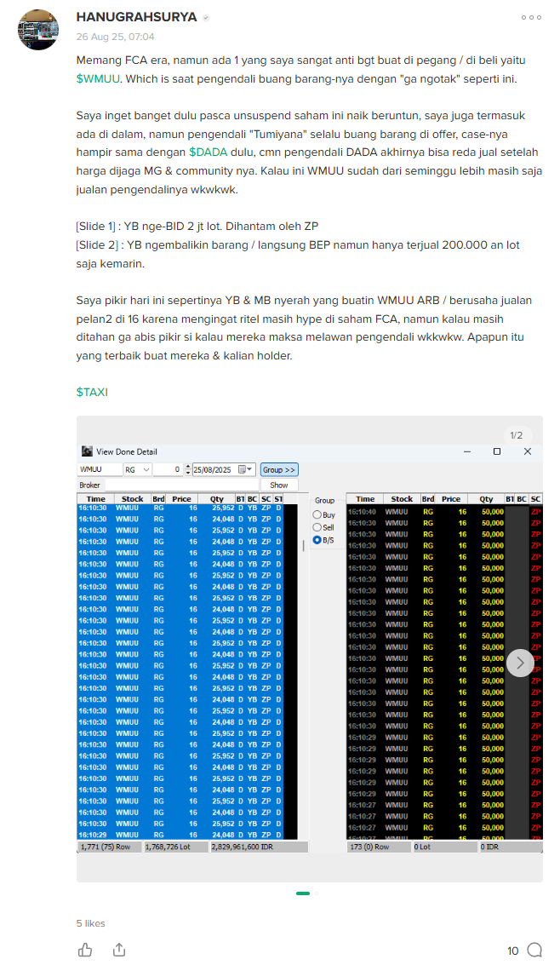
Task: Sort right table by Qty column header
Action: tap(486, 499)
